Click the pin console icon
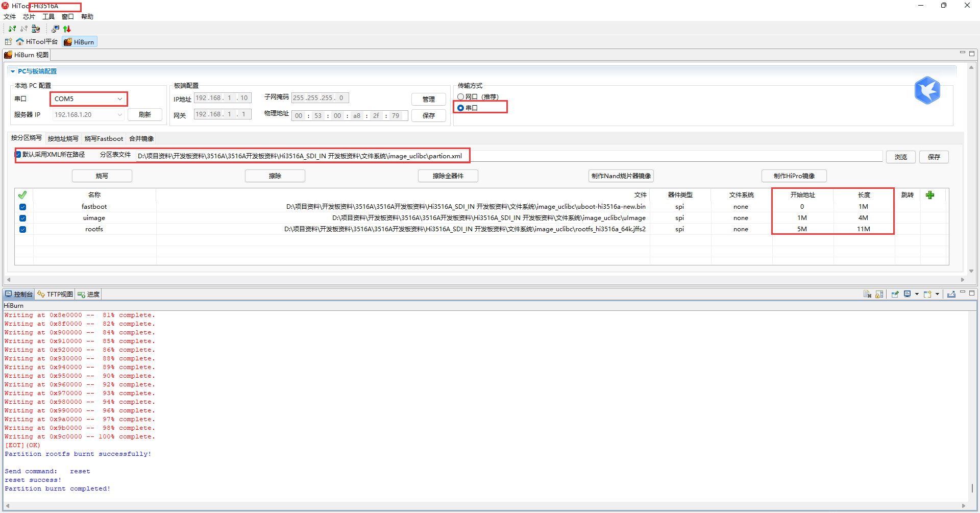Screen dimensions: 980x513 click(x=895, y=294)
